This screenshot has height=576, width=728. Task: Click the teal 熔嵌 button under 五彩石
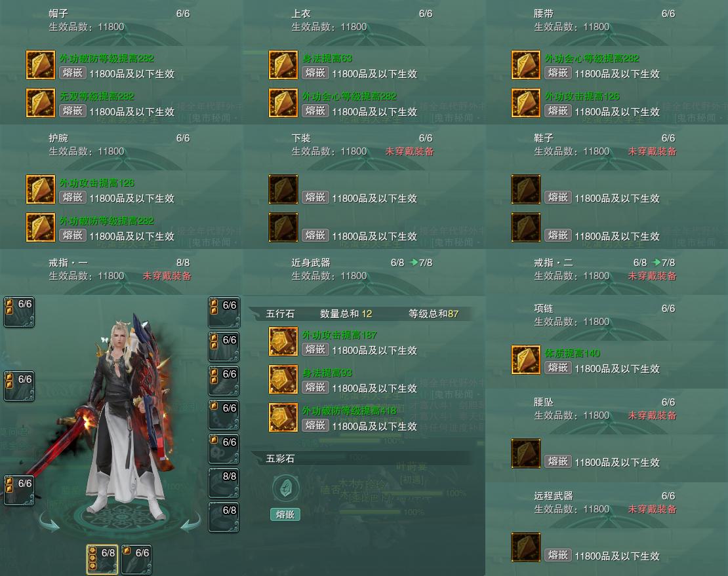pos(285,514)
